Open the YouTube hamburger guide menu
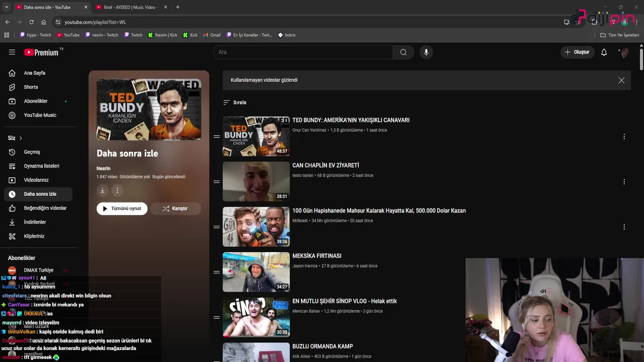 coord(12,52)
